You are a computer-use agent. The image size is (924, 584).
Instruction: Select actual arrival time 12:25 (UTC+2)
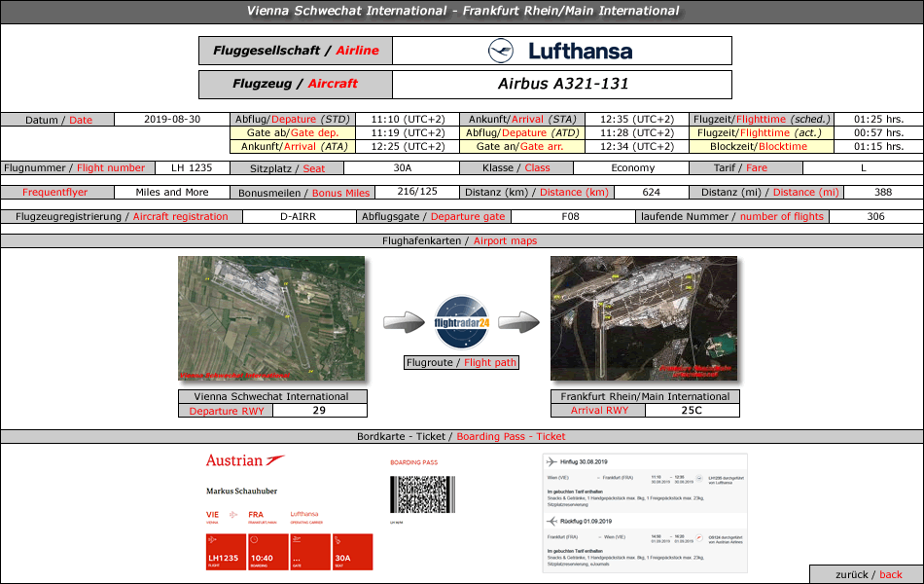click(x=408, y=146)
